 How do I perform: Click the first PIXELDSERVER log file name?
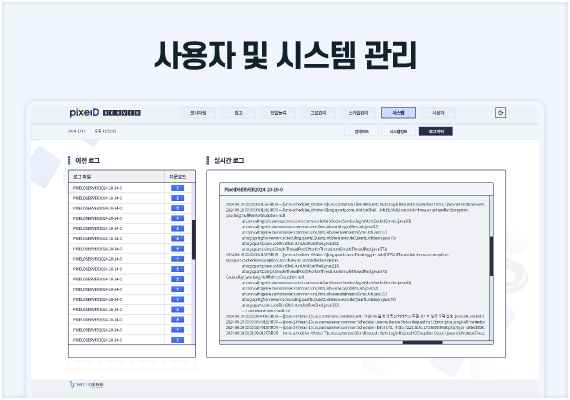[x=97, y=188]
